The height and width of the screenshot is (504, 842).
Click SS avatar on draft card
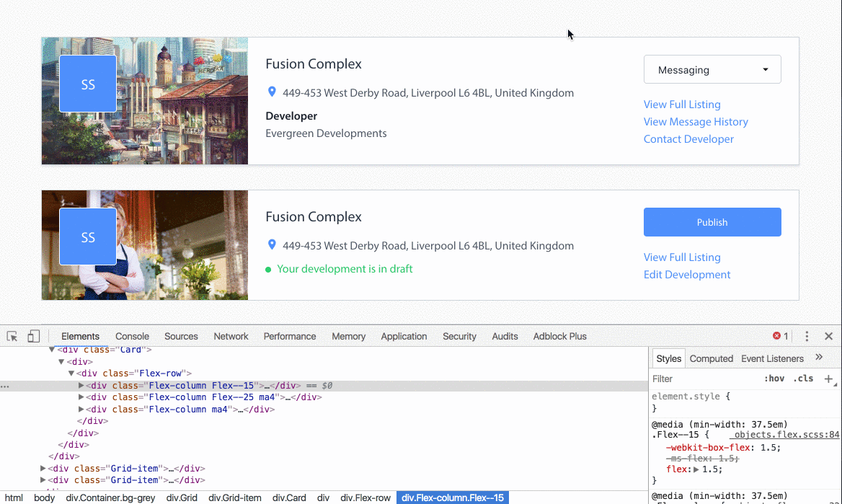coord(88,237)
